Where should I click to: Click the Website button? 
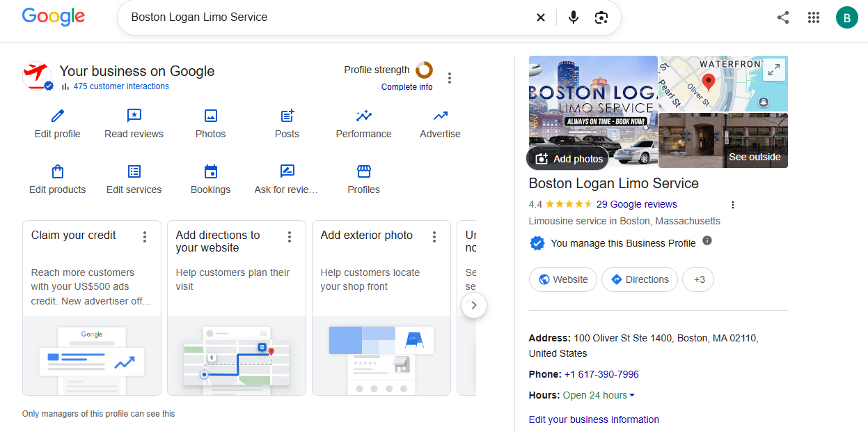tap(563, 279)
